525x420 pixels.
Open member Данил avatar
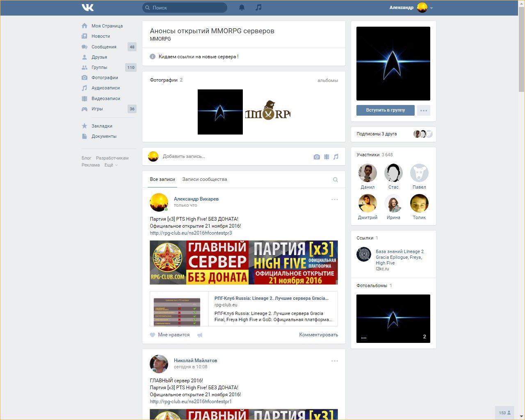[367, 173]
